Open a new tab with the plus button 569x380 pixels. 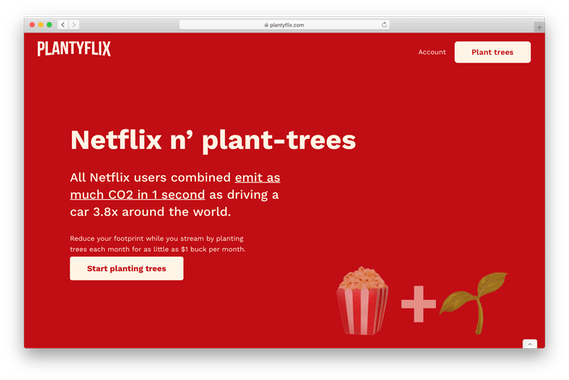(x=539, y=27)
